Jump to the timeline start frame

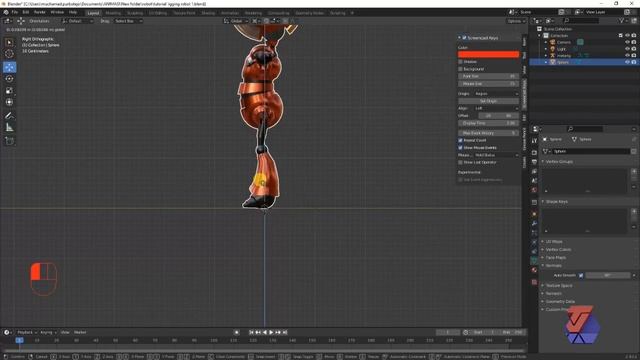coord(251,332)
